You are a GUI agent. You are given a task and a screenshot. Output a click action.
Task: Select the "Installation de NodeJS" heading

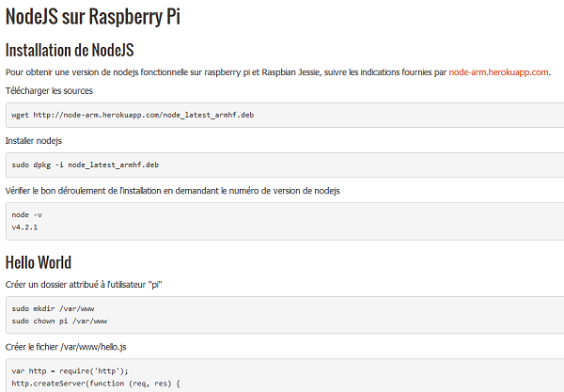pos(70,50)
